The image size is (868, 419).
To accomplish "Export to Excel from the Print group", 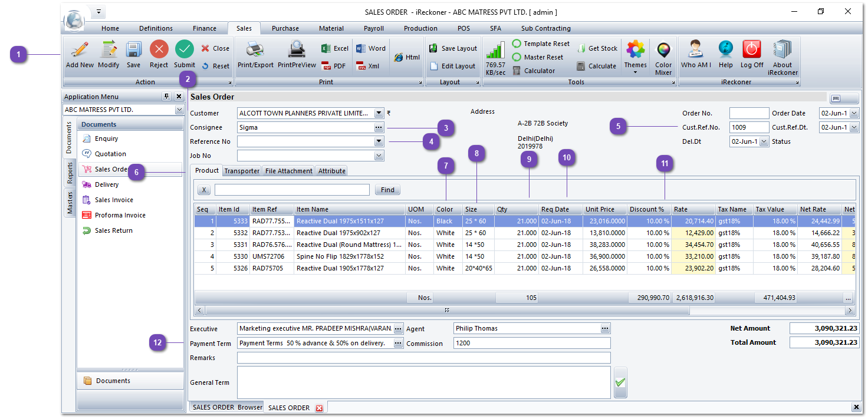I will point(335,48).
